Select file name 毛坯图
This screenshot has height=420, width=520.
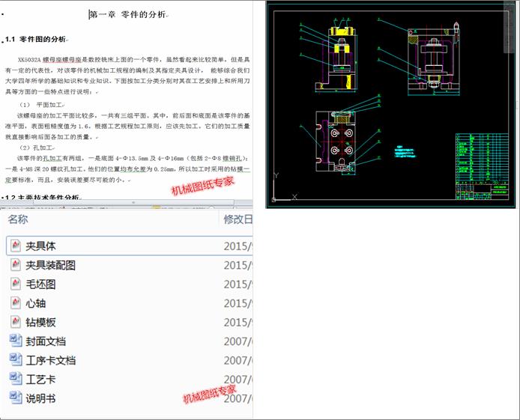coord(40,284)
